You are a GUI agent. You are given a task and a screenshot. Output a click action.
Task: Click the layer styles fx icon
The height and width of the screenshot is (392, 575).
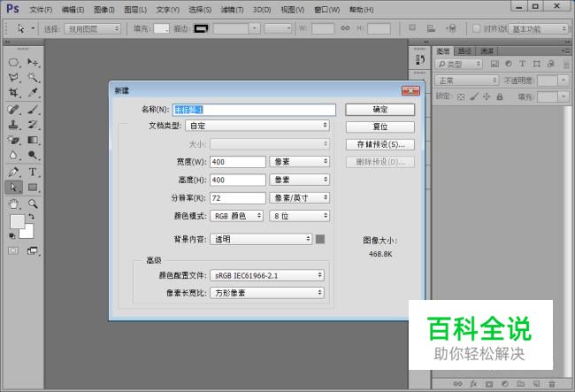(473, 383)
